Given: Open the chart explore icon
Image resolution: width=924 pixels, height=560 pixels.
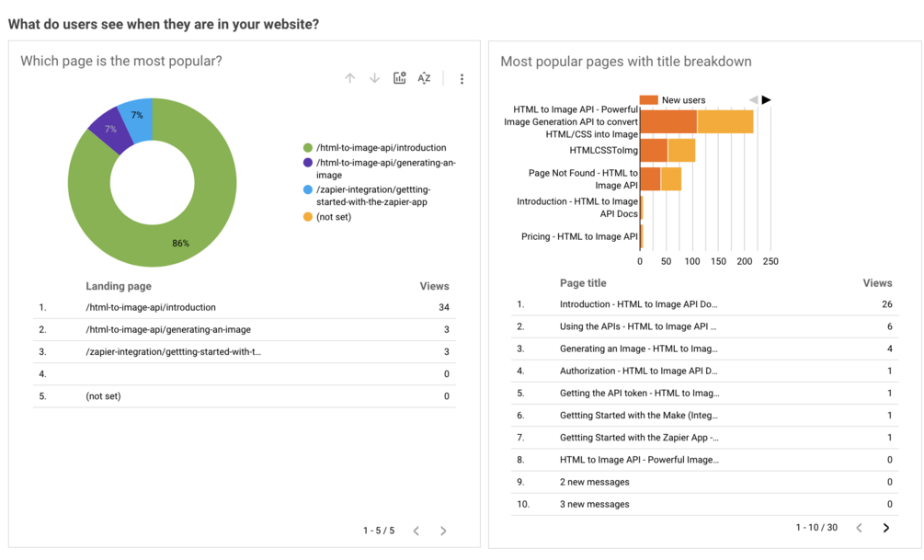Looking at the screenshot, I should pyautogui.click(x=399, y=79).
